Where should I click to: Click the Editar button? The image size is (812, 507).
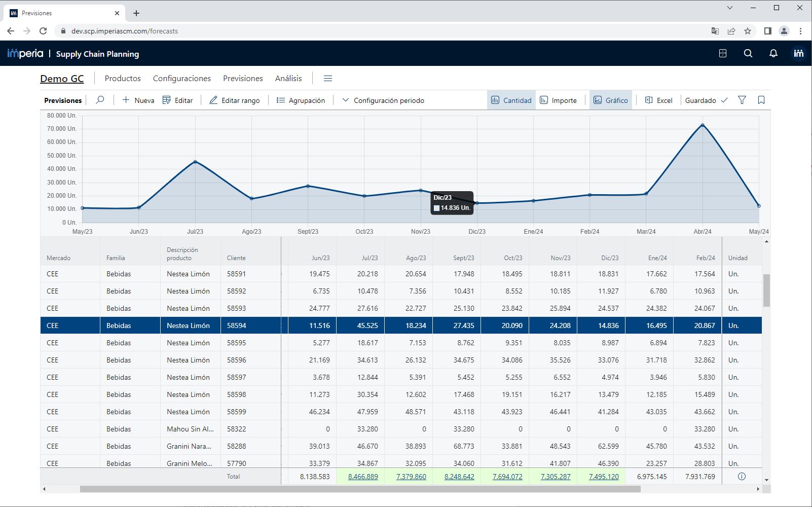(x=177, y=100)
